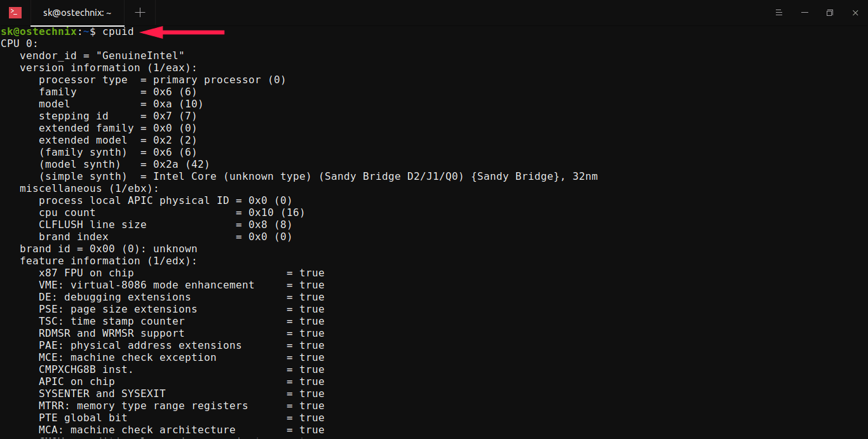Switch to the sk@ostechnix tab
This screenshot has height=439, width=868.
point(76,12)
